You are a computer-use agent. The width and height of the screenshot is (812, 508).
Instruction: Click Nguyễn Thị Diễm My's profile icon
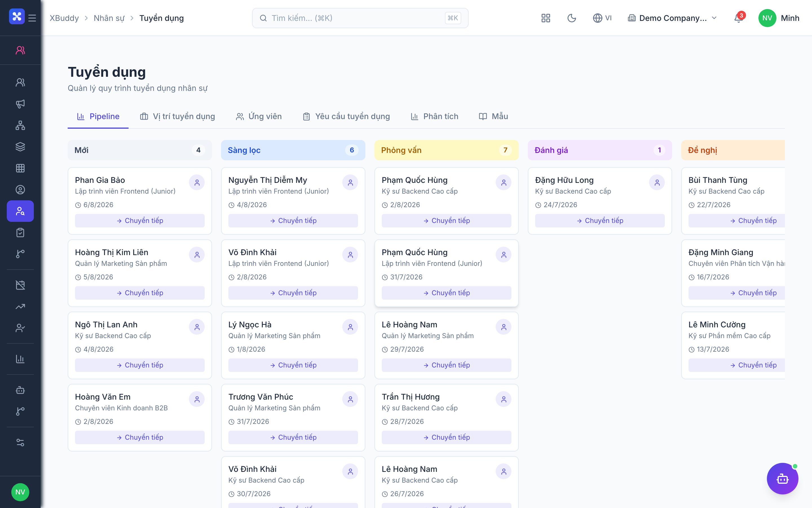pos(350,182)
